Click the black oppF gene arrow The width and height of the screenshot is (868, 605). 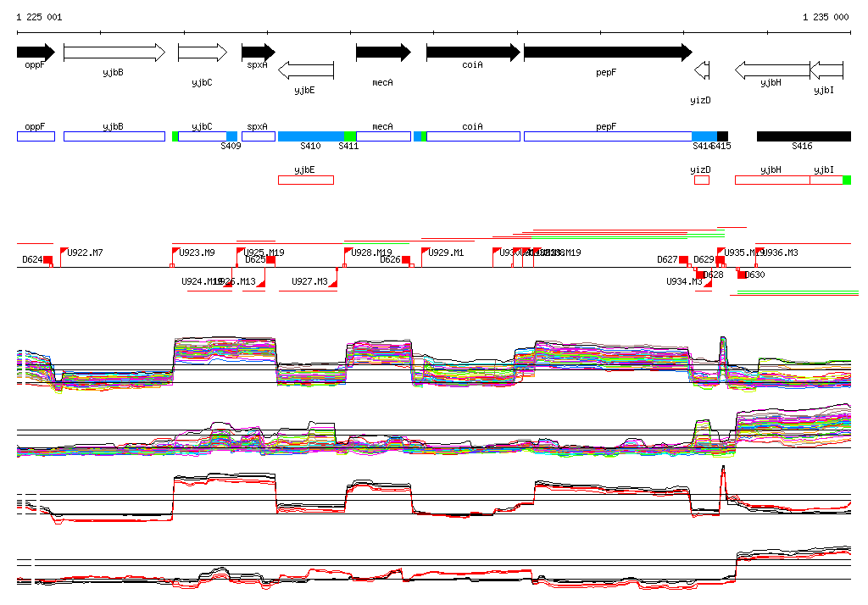(36, 53)
